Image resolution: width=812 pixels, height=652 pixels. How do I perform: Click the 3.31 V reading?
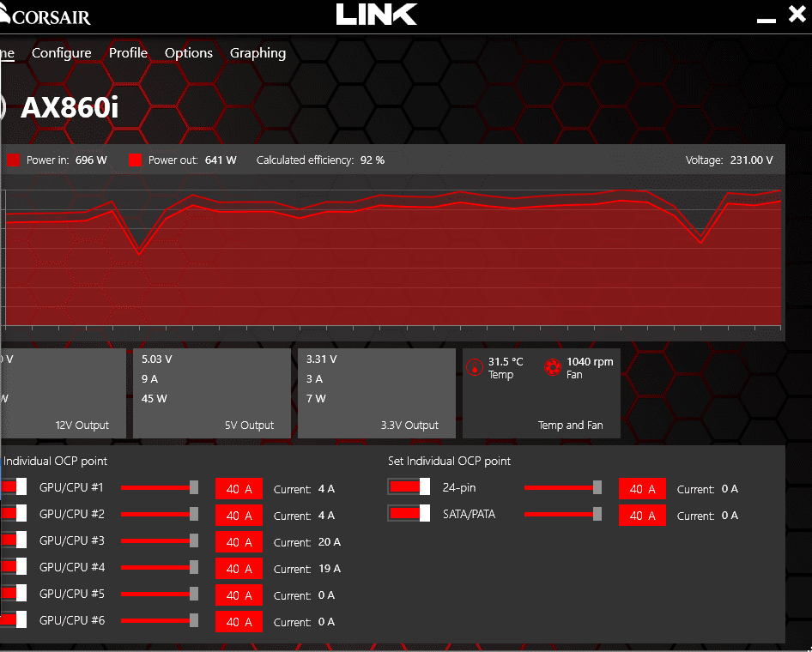pos(321,359)
